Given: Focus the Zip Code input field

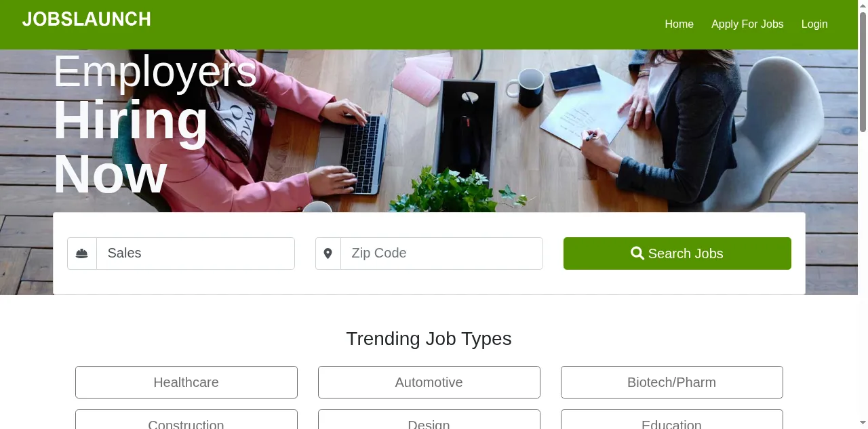Looking at the screenshot, I should click(x=442, y=253).
